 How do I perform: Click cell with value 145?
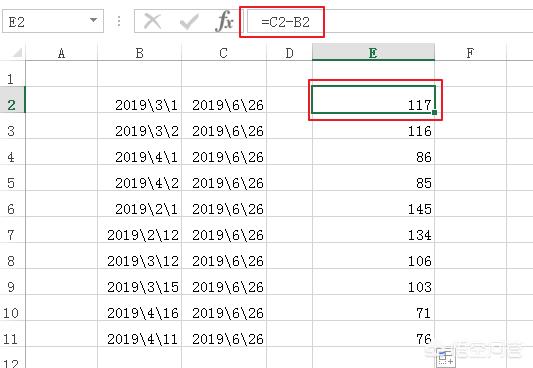(373, 204)
